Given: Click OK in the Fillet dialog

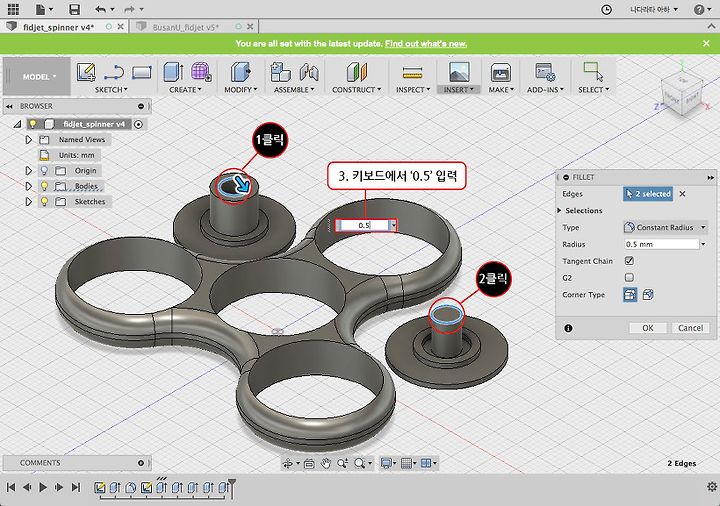Looking at the screenshot, I should point(648,328).
